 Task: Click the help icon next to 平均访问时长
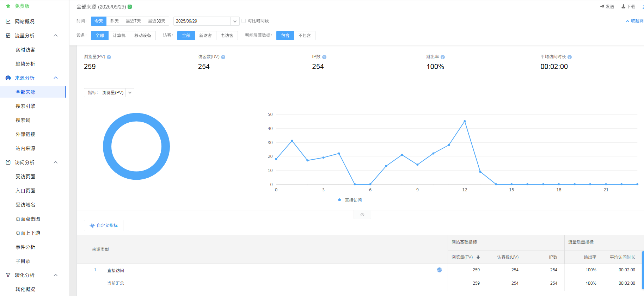point(570,57)
